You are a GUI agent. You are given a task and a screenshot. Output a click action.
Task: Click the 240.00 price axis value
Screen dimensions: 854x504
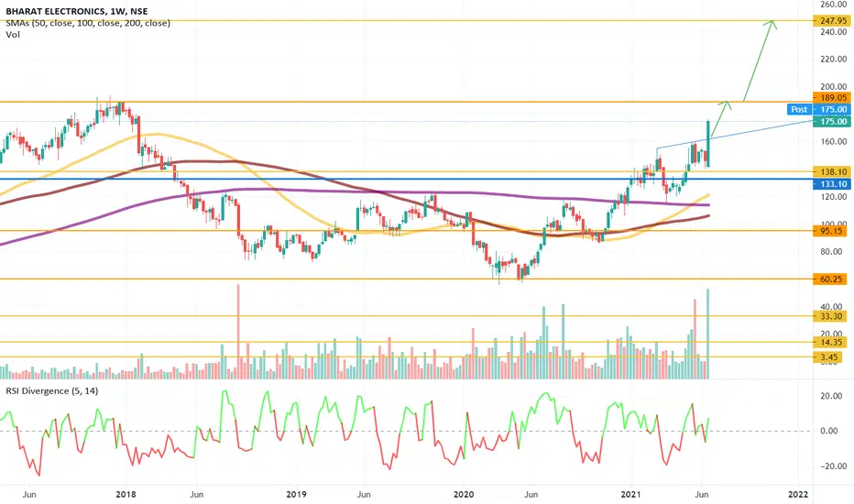tap(834, 32)
